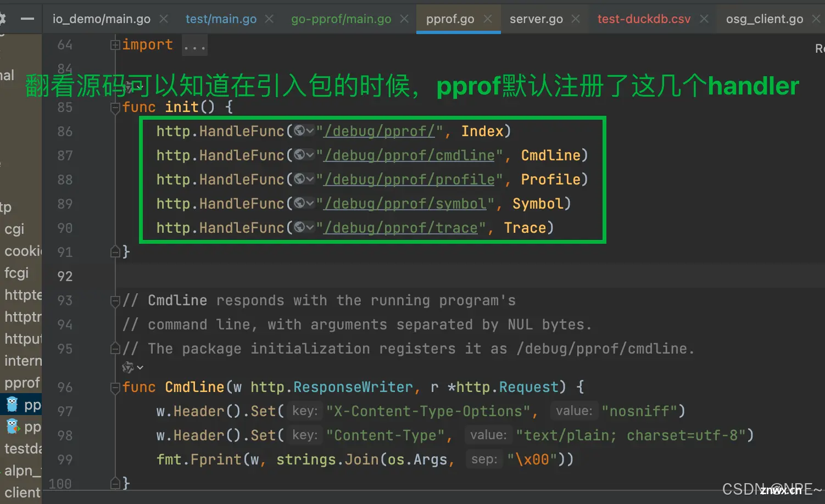Close the server.go tab
Screen dimensions: 825x504
click(576, 19)
